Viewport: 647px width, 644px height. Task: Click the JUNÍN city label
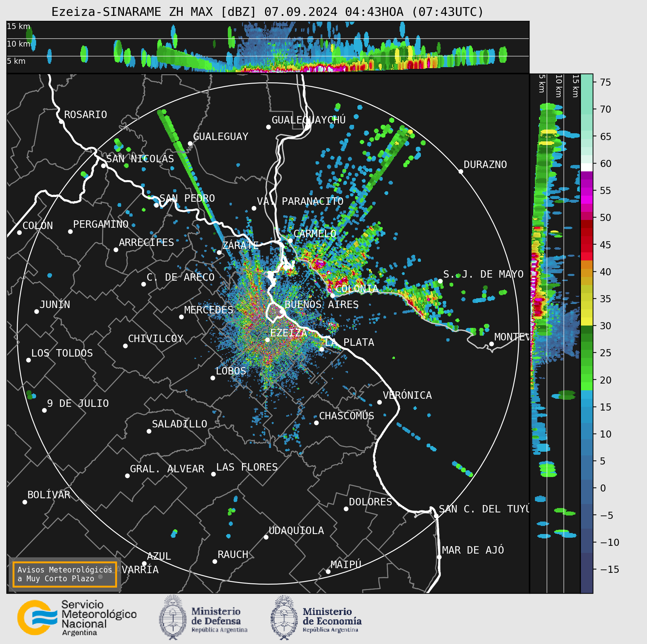pos(55,304)
